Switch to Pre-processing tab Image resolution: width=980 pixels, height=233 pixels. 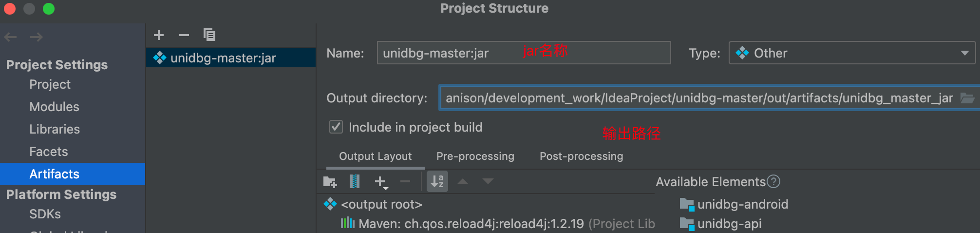click(x=475, y=156)
